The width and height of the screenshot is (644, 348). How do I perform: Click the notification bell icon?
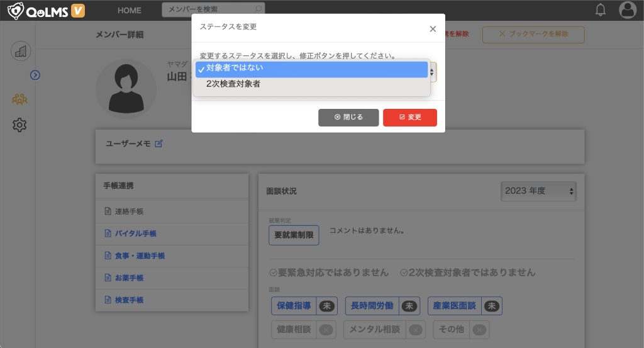point(601,10)
